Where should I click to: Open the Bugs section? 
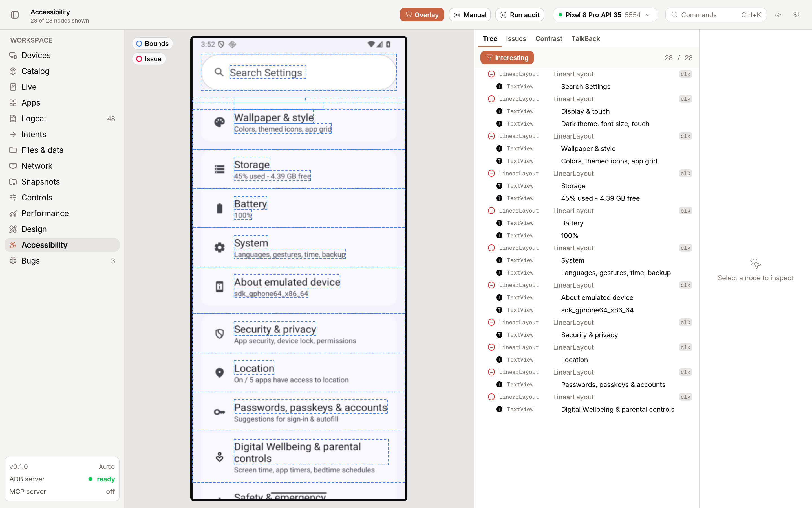click(62, 261)
